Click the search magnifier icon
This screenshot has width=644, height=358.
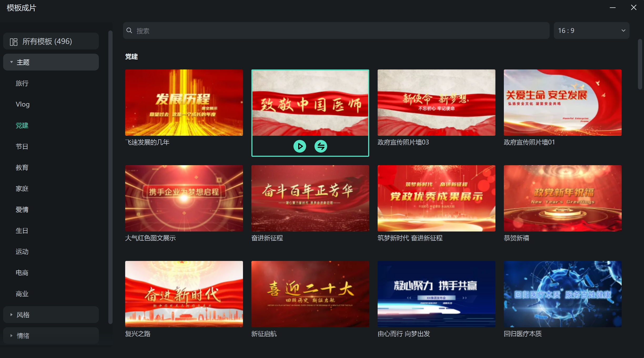pyautogui.click(x=129, y=31)
